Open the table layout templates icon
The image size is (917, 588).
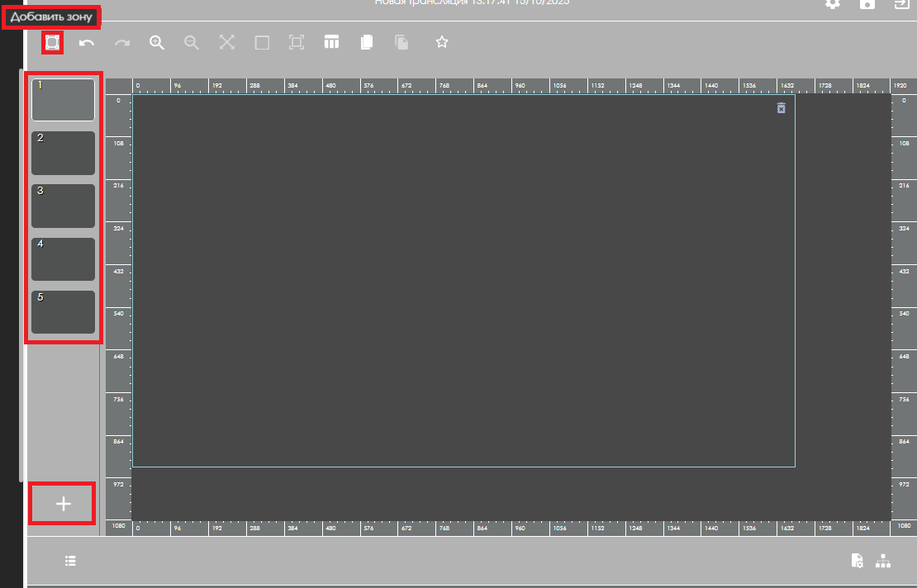(x=331, y=42)
